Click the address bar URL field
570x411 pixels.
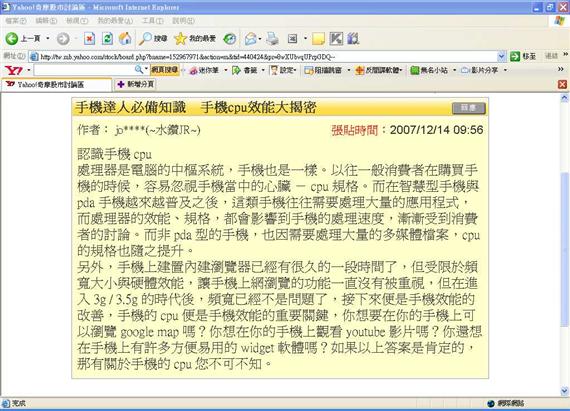267,56
